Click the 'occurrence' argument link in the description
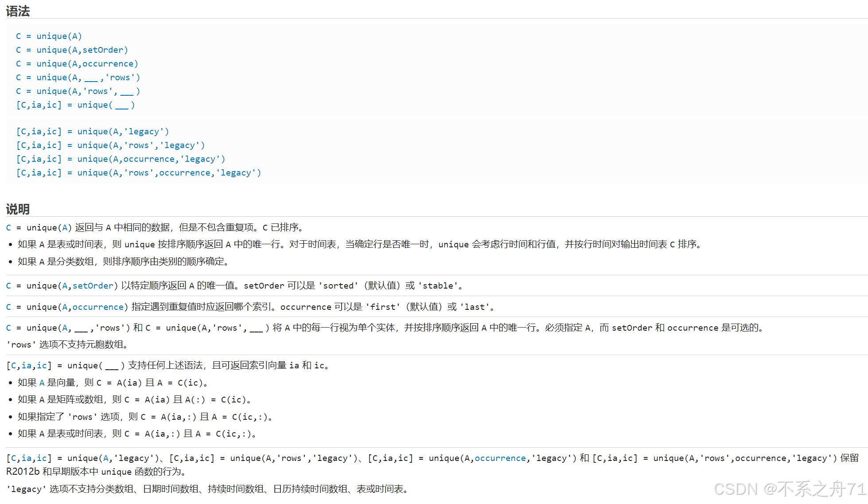The image size is (868, 504). [97, 307]
